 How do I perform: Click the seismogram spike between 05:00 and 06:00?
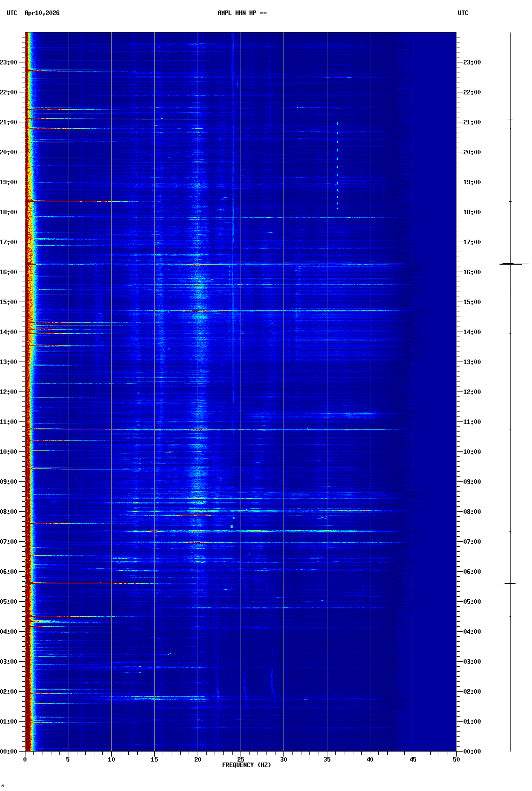510,583
